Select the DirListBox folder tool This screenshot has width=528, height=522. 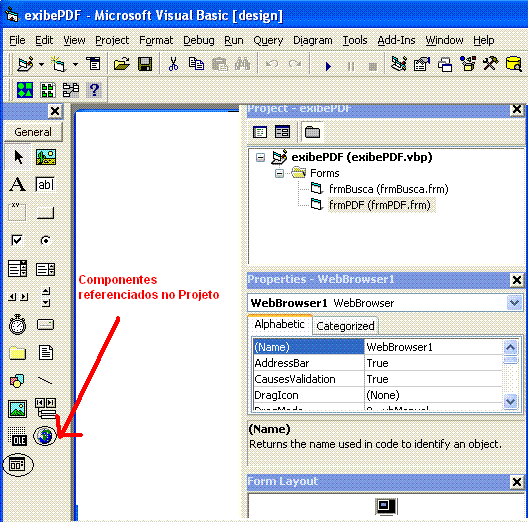click(17, 353)
